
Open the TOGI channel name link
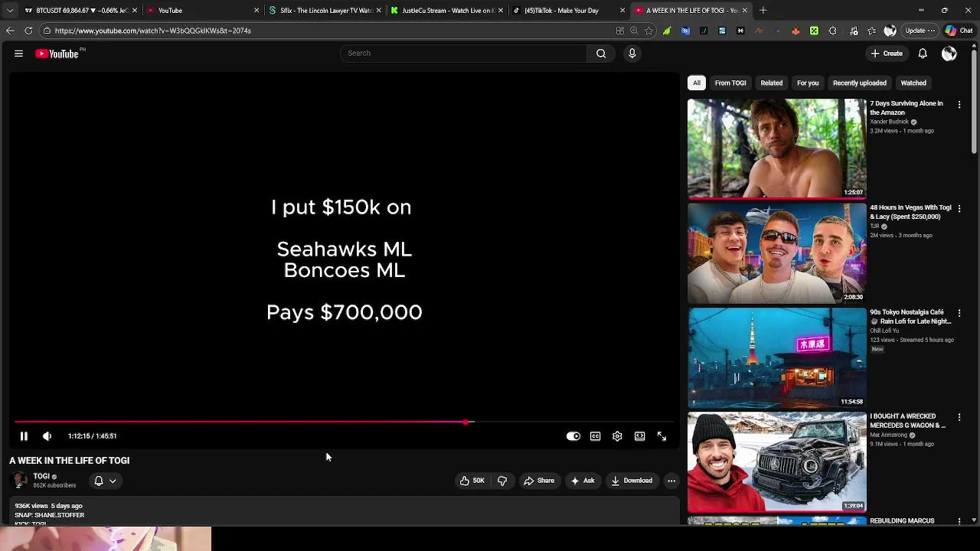coord(41,476)
